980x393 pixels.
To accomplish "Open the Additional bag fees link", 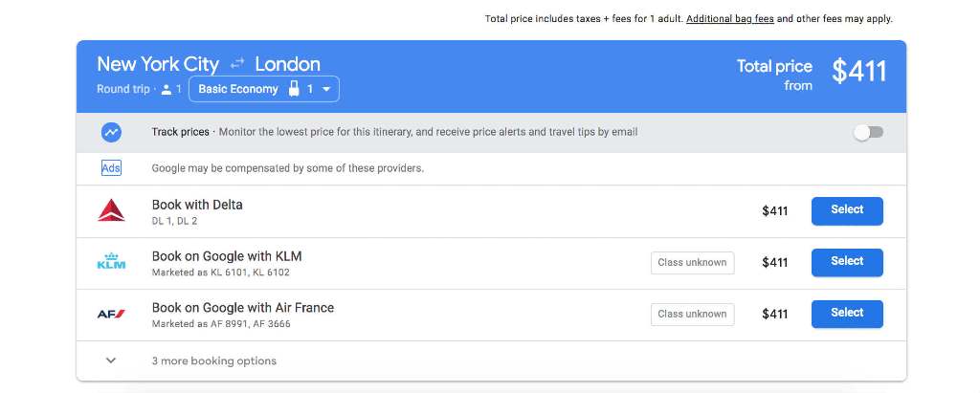I will (729, 19).
